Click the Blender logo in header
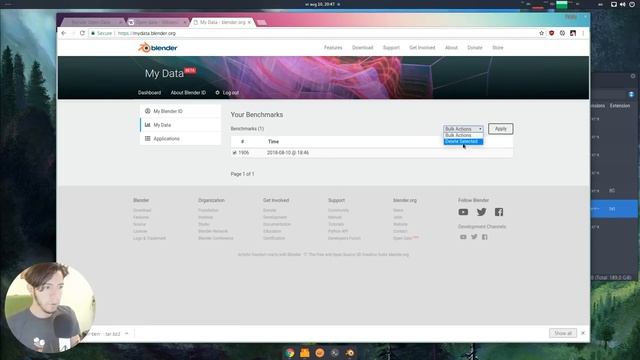640x360 pixels. click(158, 48)
